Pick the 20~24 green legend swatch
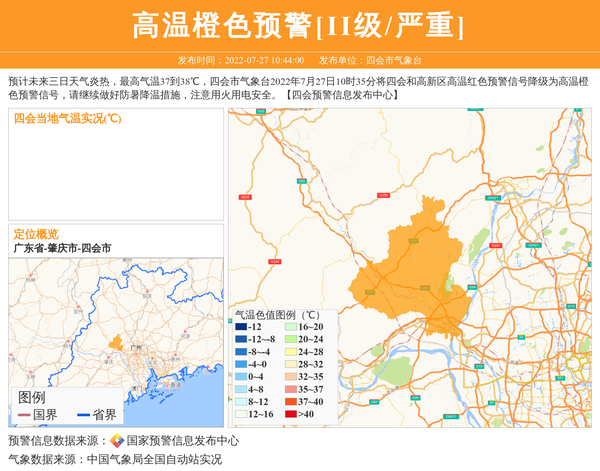This screenshot has height=471, width=600. (x=289, y=340)
